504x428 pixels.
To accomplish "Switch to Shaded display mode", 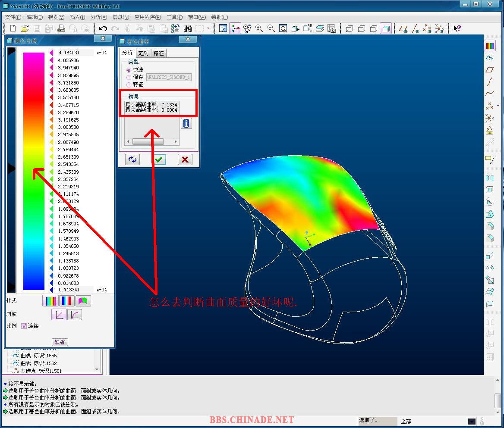I will point(386,28).
